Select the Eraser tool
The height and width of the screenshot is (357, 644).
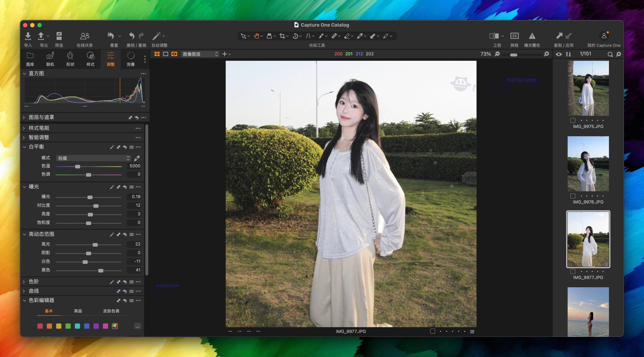[x=348, y=36]
